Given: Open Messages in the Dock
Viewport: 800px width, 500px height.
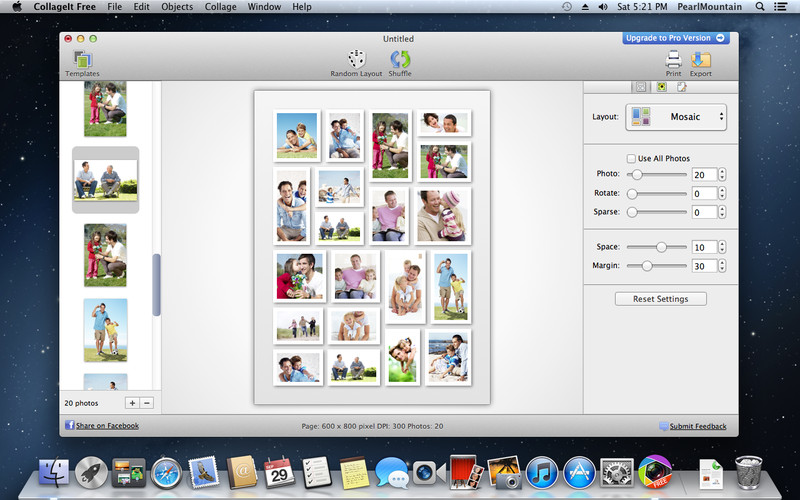Looking at the screenshot, I should [x=392, y=472].
